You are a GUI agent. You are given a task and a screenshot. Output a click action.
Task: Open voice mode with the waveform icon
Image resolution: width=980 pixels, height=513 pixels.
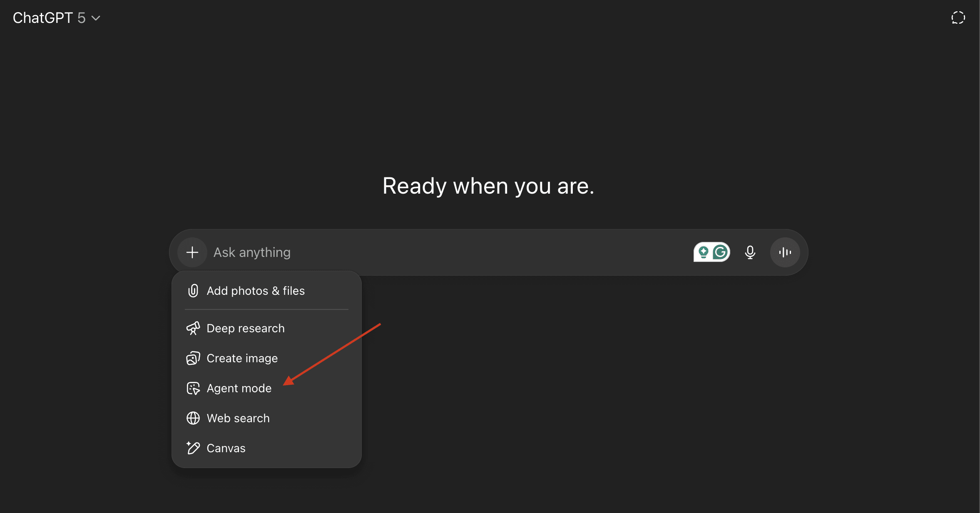[785, 252]
